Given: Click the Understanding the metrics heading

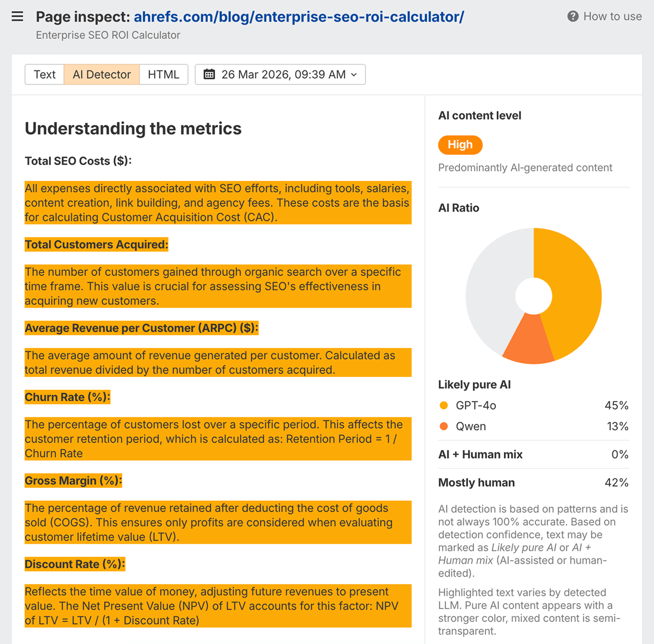Looking at the screenshot, I should pyautogui.click(x=133, y=128).
